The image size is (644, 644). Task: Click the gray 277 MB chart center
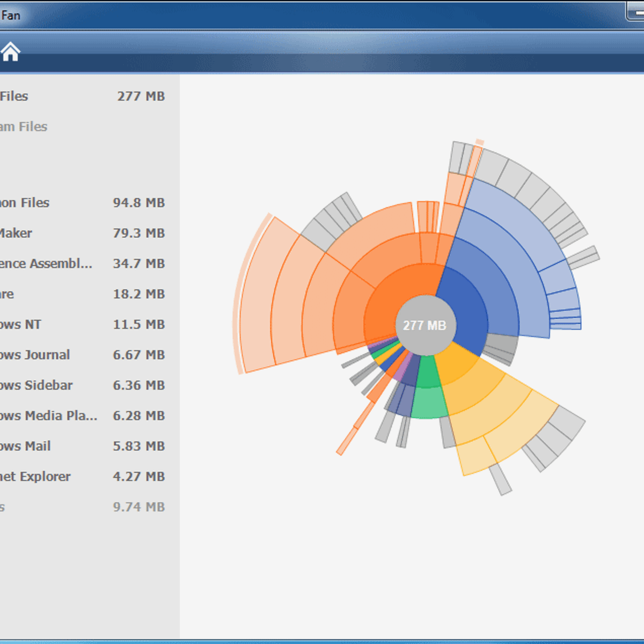pyautogui.click(x=425, y=325)
